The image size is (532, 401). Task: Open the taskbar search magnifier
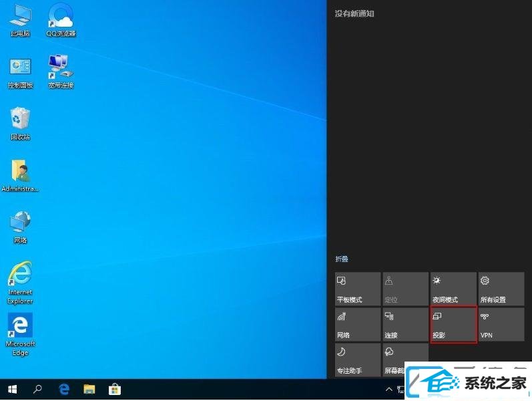pyautogui.click(x=37, y=390)
